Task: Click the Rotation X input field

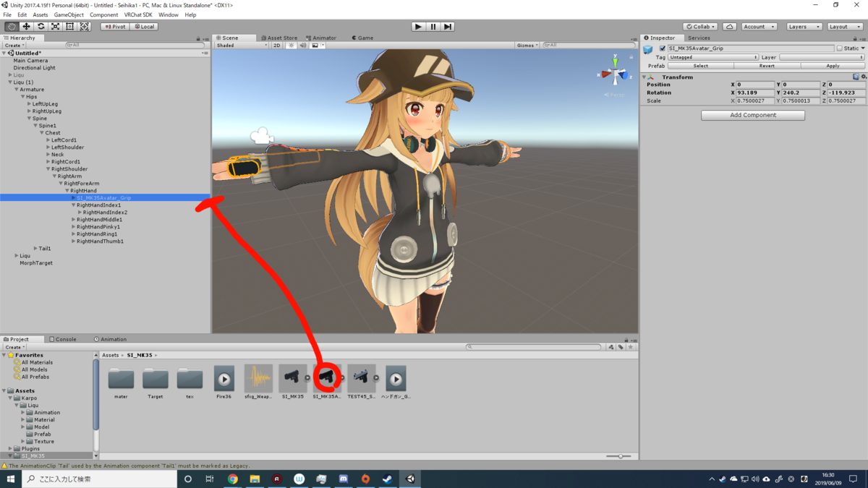Action: [x=756, y=93]
